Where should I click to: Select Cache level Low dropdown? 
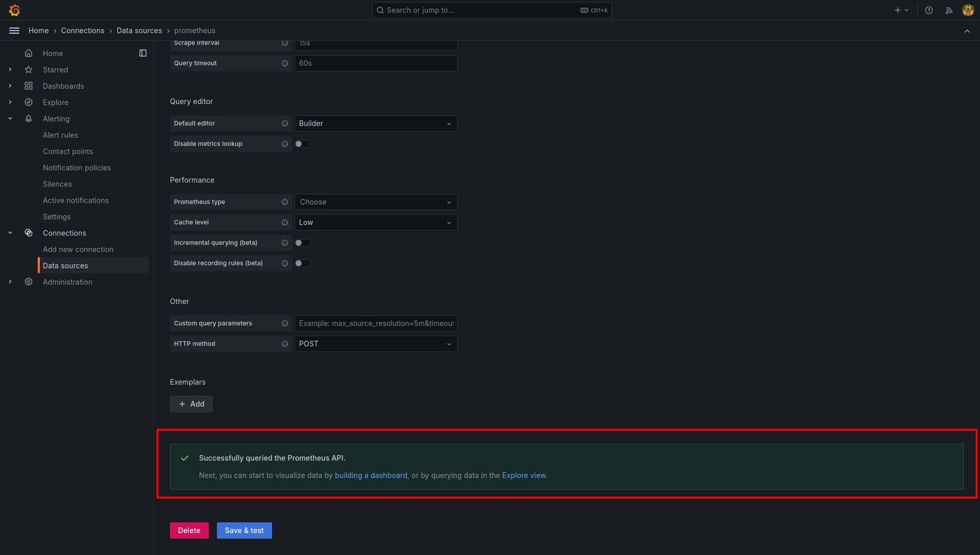(x=375, y=222)
